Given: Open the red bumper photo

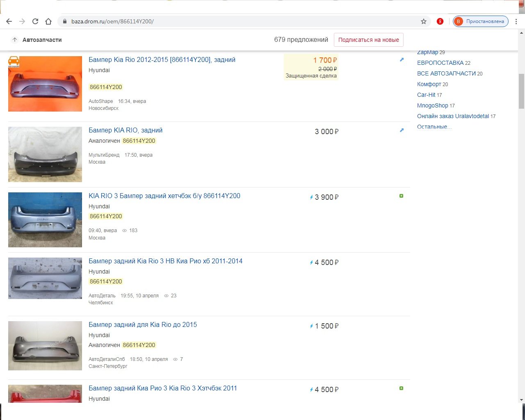Looking at the screenshot, I should coord(45,394).
